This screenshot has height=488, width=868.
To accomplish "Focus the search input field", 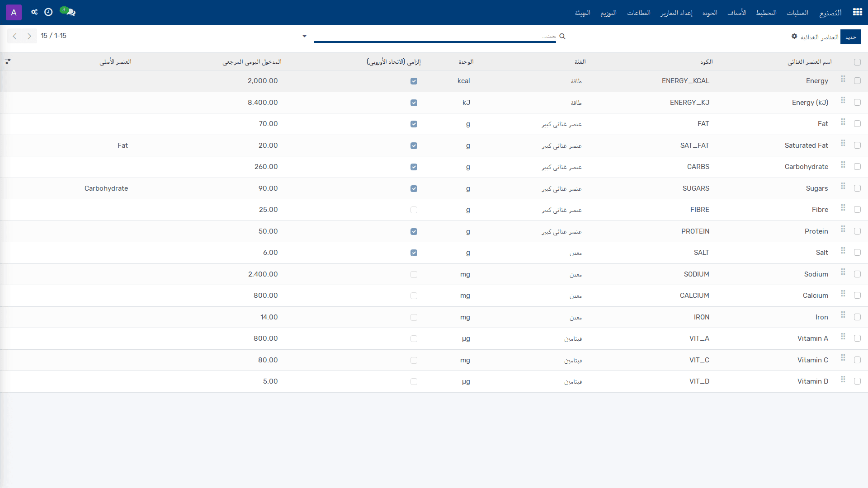I will [435, 36].
